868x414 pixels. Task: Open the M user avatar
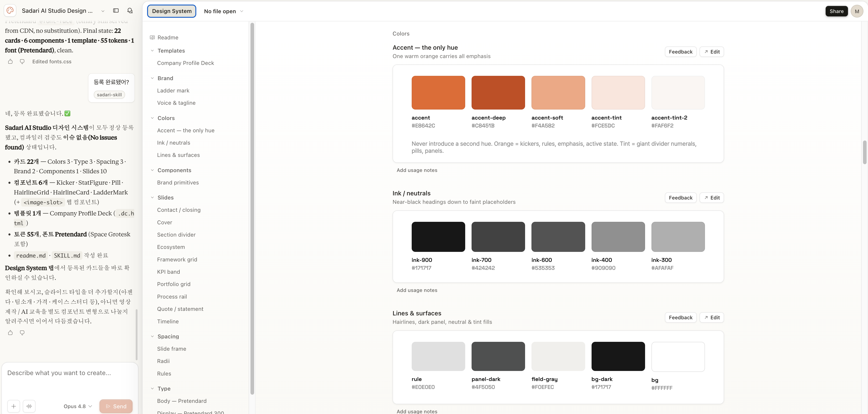point(857,11)
